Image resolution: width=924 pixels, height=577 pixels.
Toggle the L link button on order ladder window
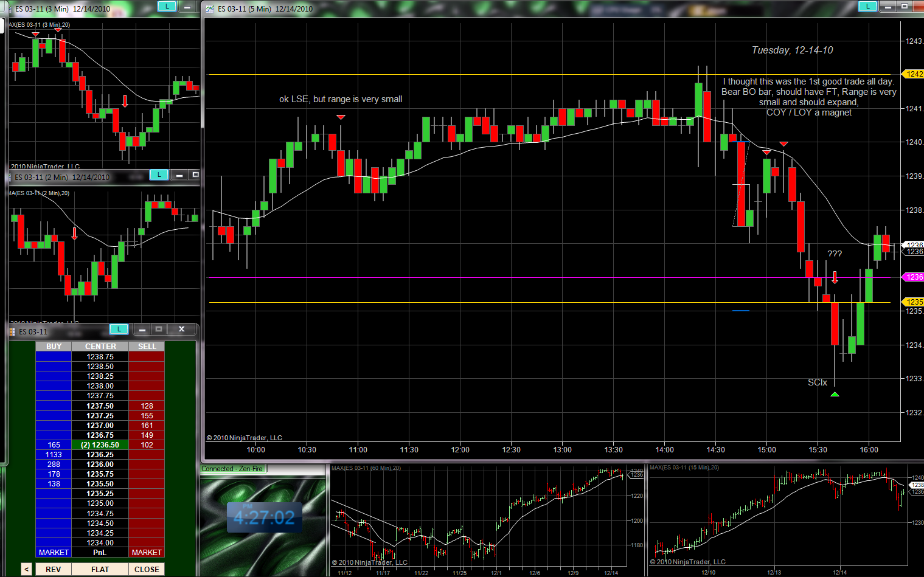pyautogui.click(x=119, y=329)
